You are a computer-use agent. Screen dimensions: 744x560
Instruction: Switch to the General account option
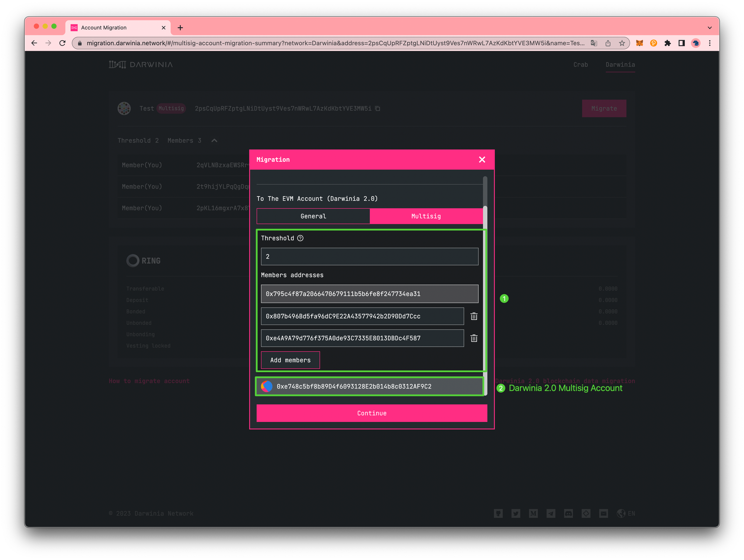[x=313, y=216]
